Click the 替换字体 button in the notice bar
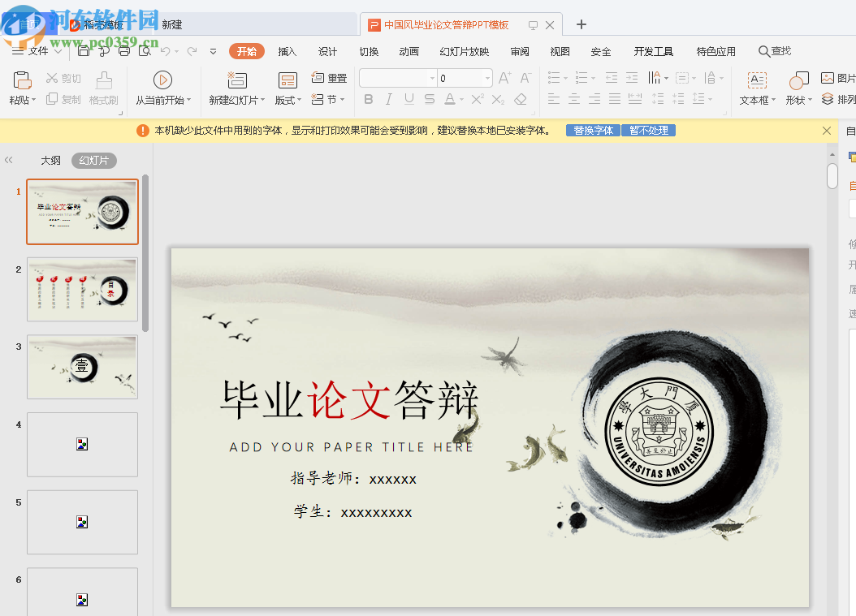The width and height of the screenshot is (856, 616). (x=592, y=130)
